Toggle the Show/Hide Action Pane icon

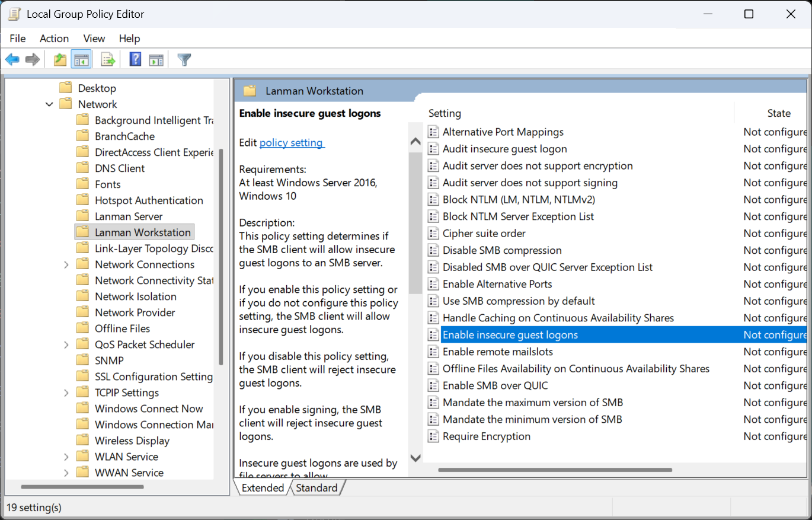[x=156, y=59]
